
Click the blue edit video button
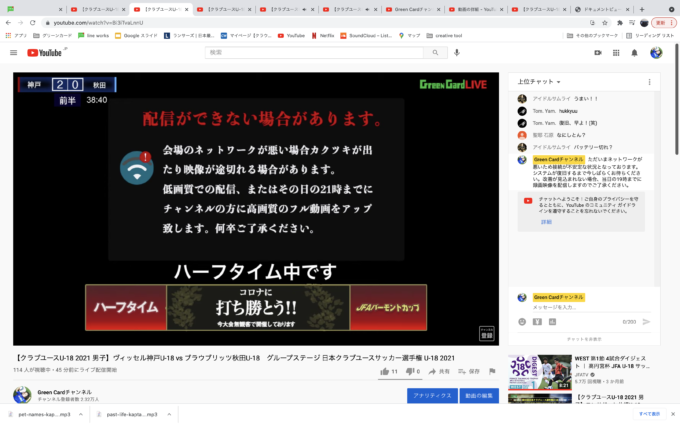(479, 396)
